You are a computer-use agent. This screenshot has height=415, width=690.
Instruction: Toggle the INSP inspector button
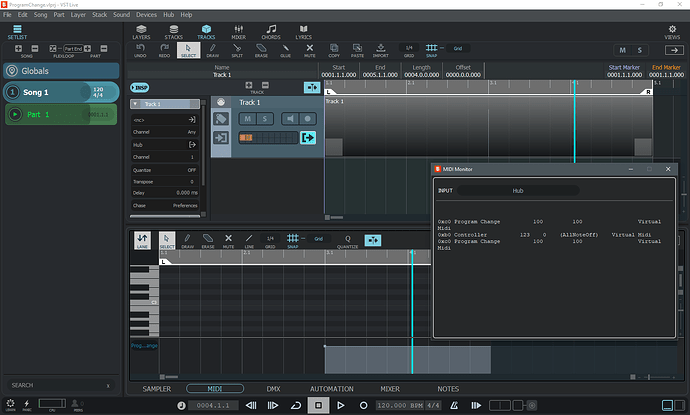pos(141,88)
